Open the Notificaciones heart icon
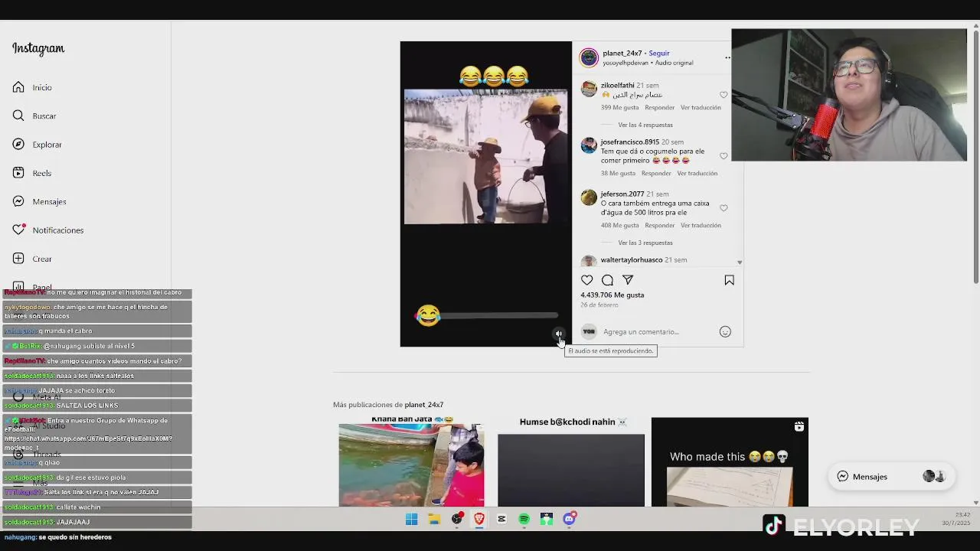980x551 pixels. pos(18,230)
